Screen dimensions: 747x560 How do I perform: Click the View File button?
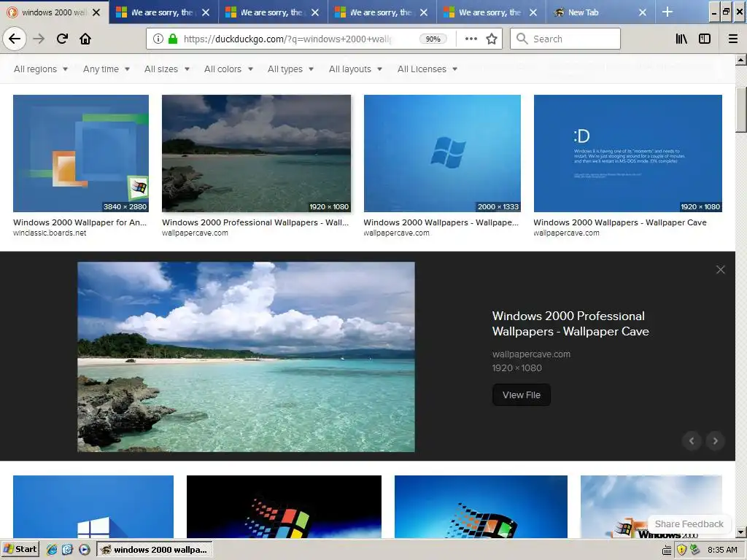coord(521,394)
